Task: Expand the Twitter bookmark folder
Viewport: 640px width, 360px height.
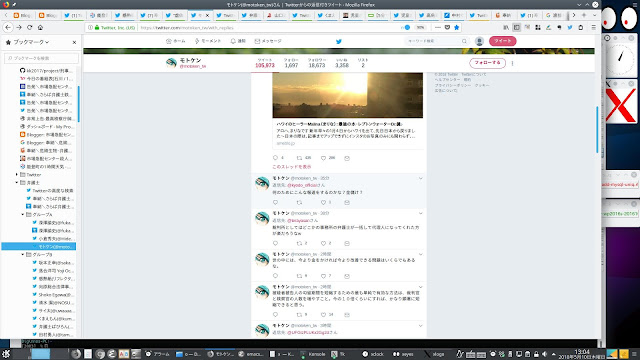Action: click(x=17, y=174)
